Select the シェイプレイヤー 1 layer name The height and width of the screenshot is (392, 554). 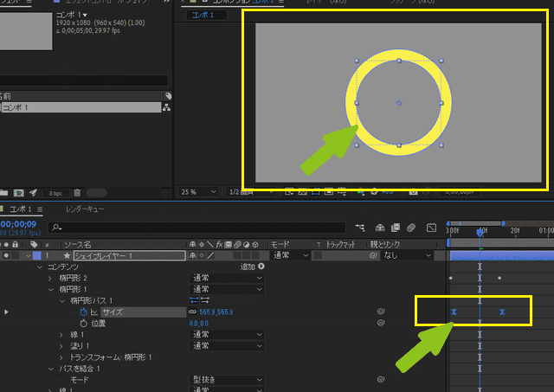tap(129, 255)
